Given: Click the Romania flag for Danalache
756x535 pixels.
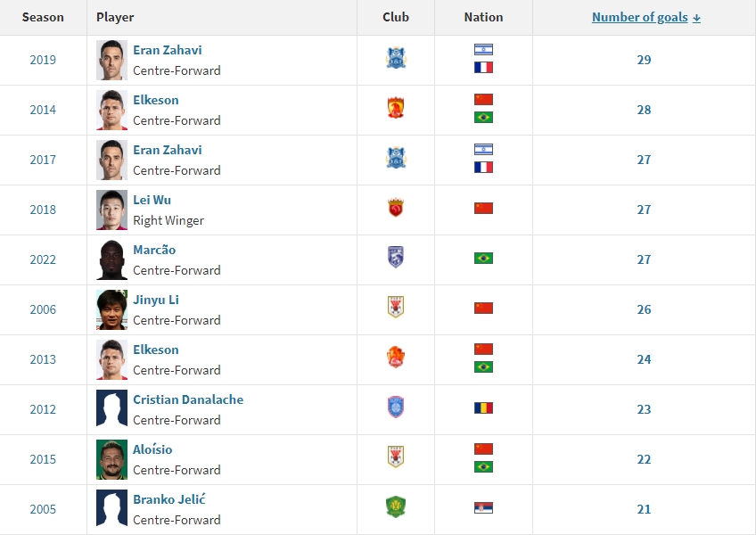Looking at the screenshot, I should coord(483,408).
